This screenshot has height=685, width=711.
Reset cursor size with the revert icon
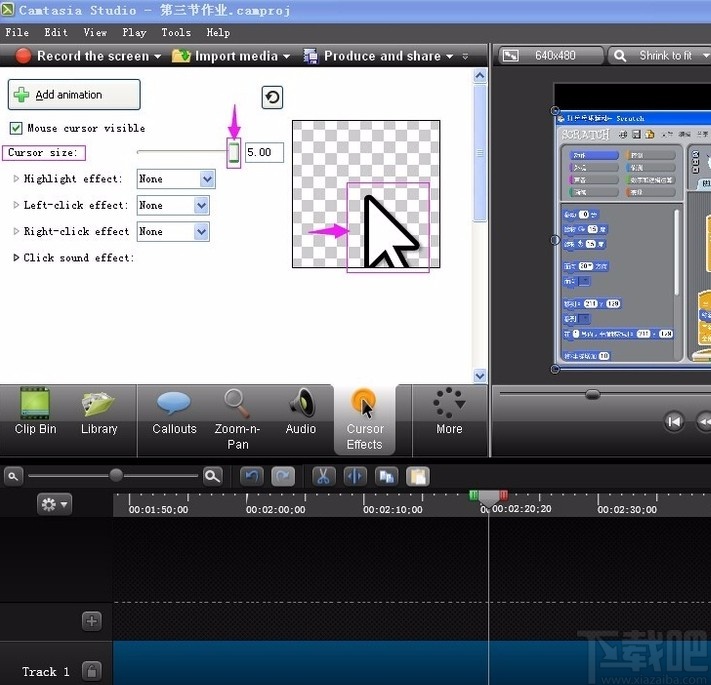point(272,97)
